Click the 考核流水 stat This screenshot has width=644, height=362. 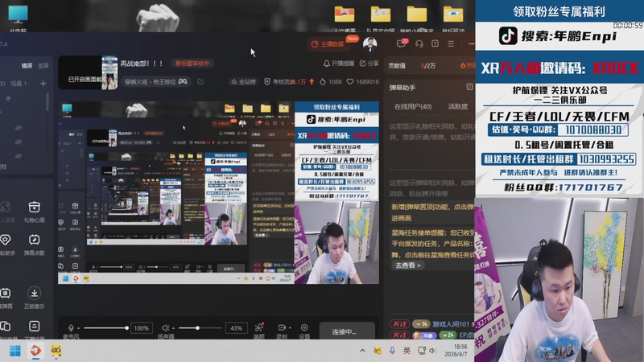pyautogui.click(x=289, y=82)
